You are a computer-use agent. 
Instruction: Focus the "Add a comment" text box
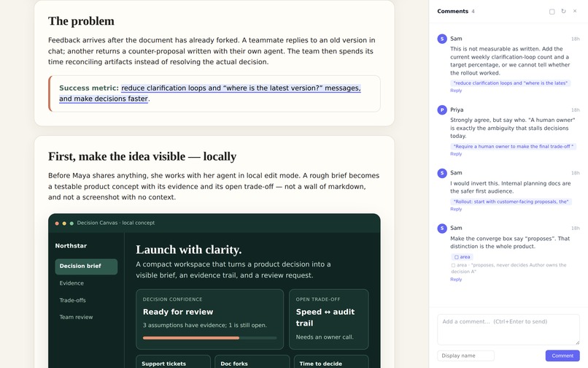508,329
